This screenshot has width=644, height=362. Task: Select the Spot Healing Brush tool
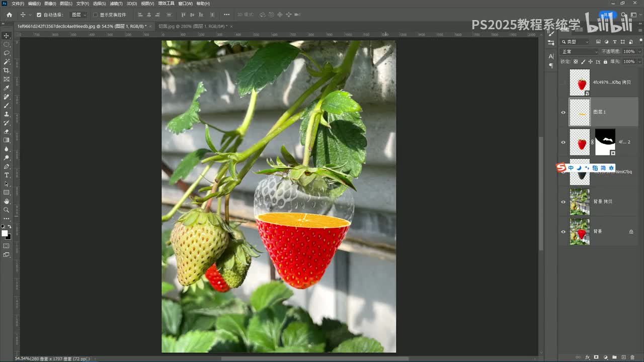[x=7, y=97]
